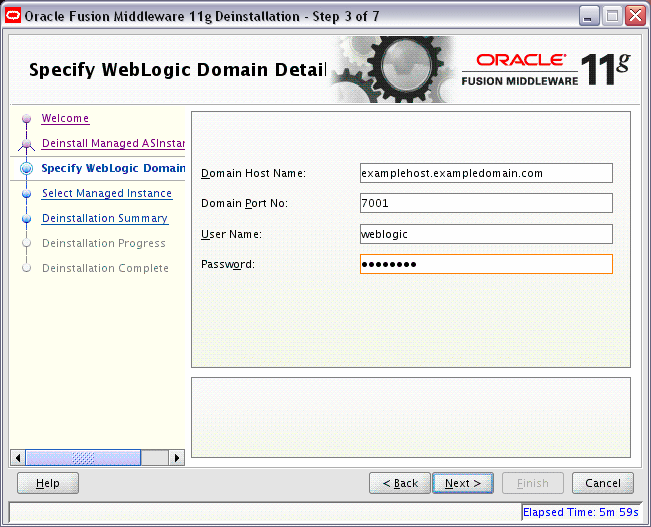Click the sidebar scrollbar right arrow
Screen dimensions: 651x527
[x=176, y=458]
